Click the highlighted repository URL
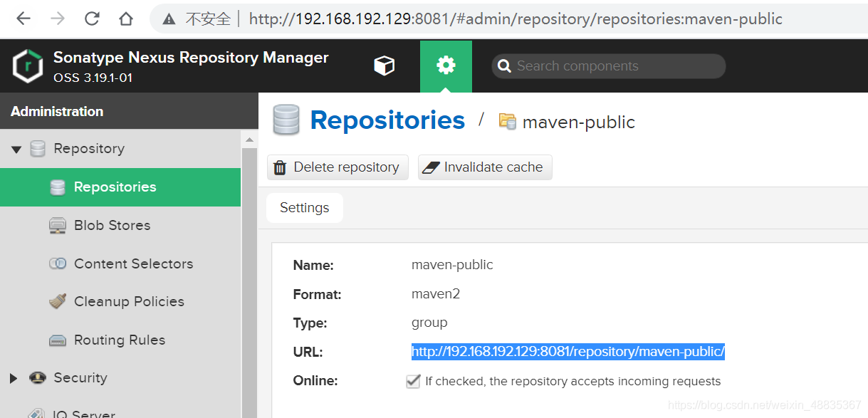The width and height of the screenshot is (868, 418). [x=568, y=352]
